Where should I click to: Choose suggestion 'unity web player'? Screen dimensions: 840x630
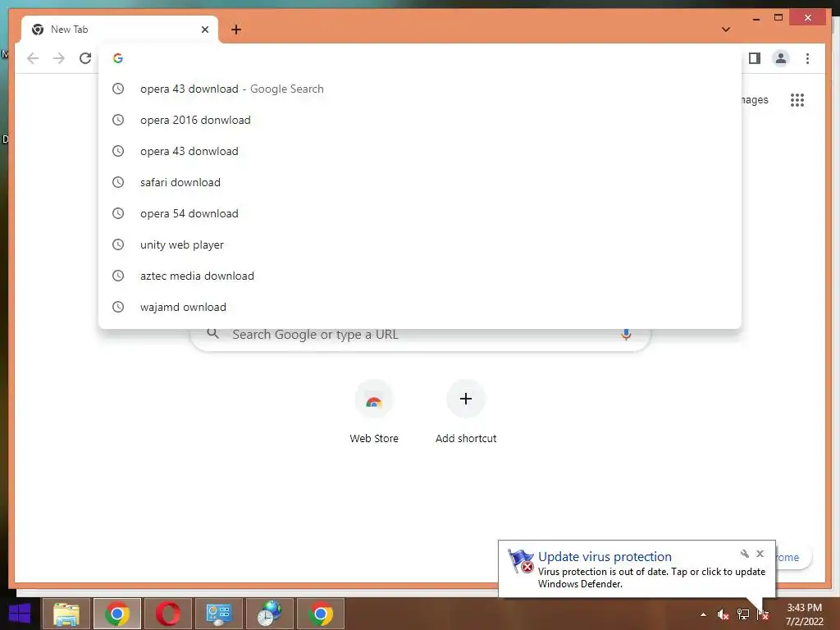[420, 244]
